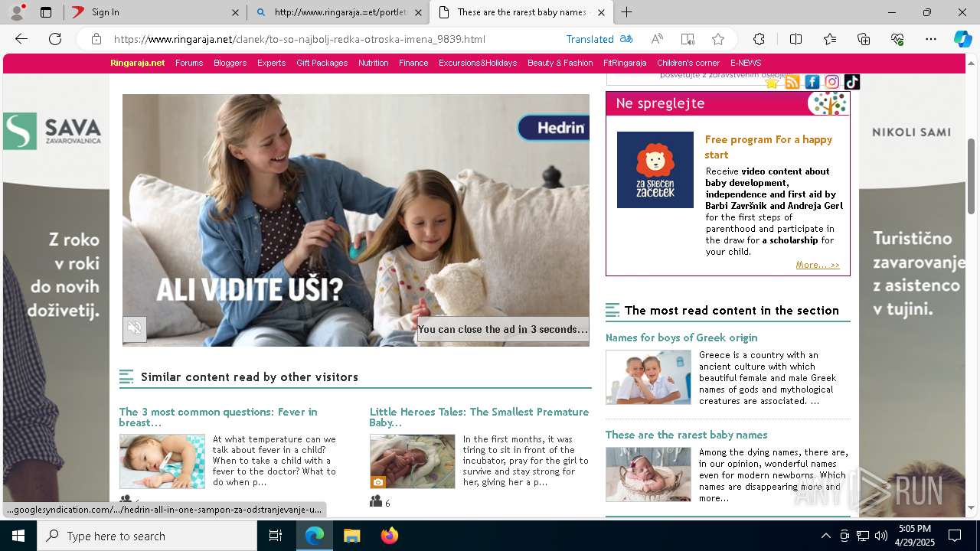The width and height of the screenshot is (980, 551).
Task: Open Collections panel
Action: (x=864, y=39)
